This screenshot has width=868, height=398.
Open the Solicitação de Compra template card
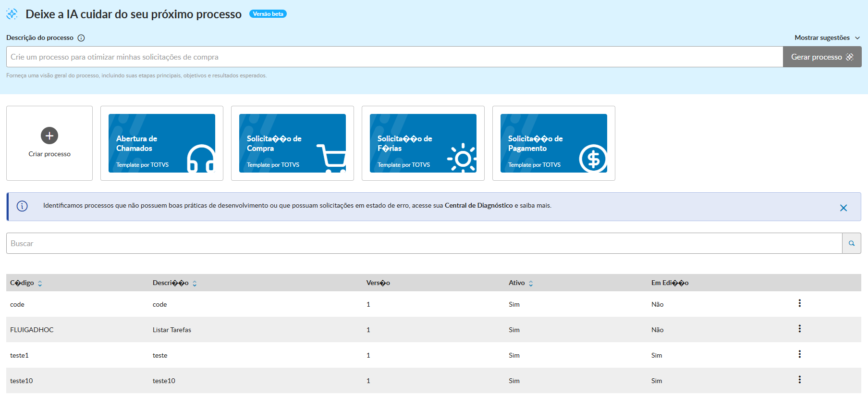click(x=293, y=143)
